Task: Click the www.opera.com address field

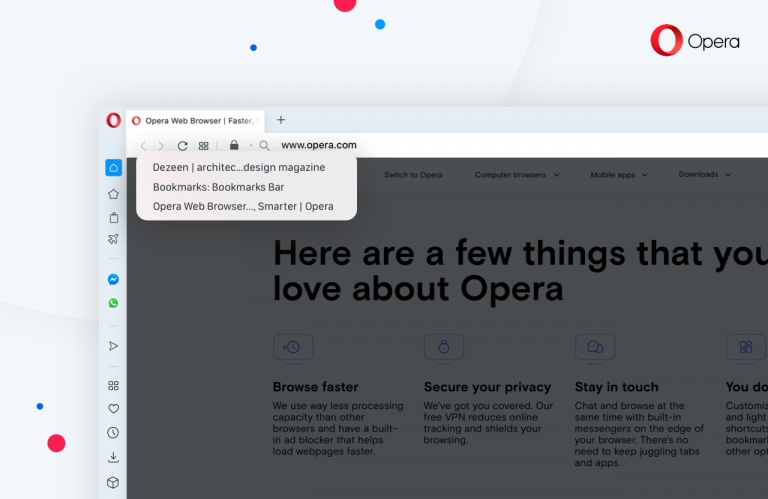Action: (x=320, y=145)
